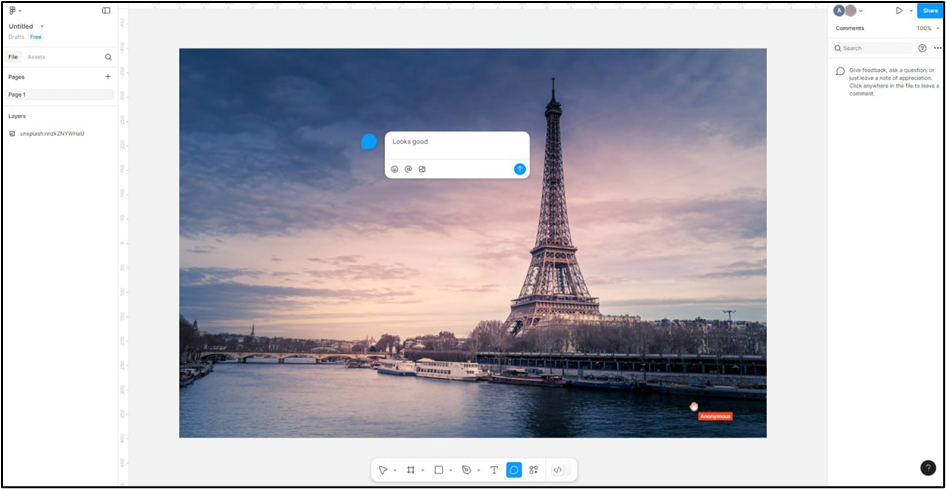Image resolution: width=946 pixels, height=489 pixels.
Task: Click the blue comment pin on the canvas
Action: pos(369,142)
